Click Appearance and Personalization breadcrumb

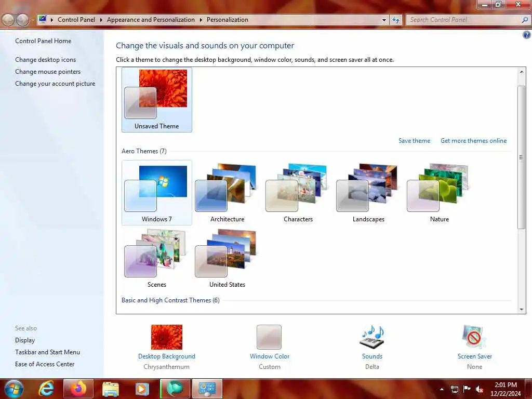click(151, 20)
